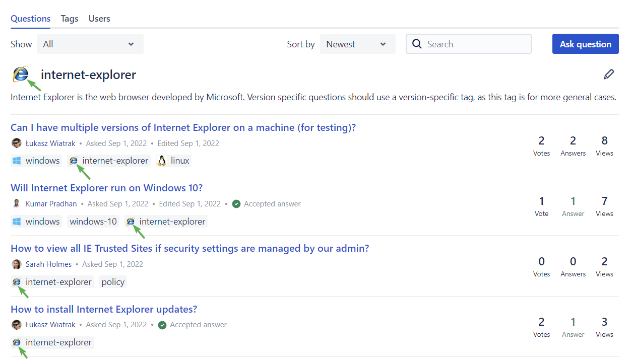This screenshot has height=364, width=633.
Task: Click the green accepted answer check on install updates question
Action: [x=162, y=325]
